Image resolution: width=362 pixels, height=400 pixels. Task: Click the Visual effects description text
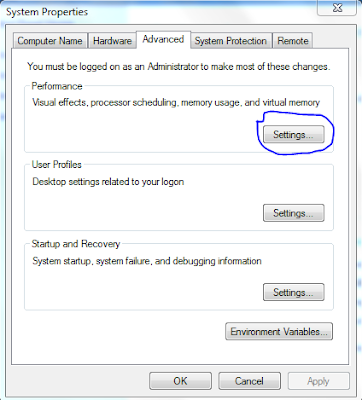coord(176,102)
